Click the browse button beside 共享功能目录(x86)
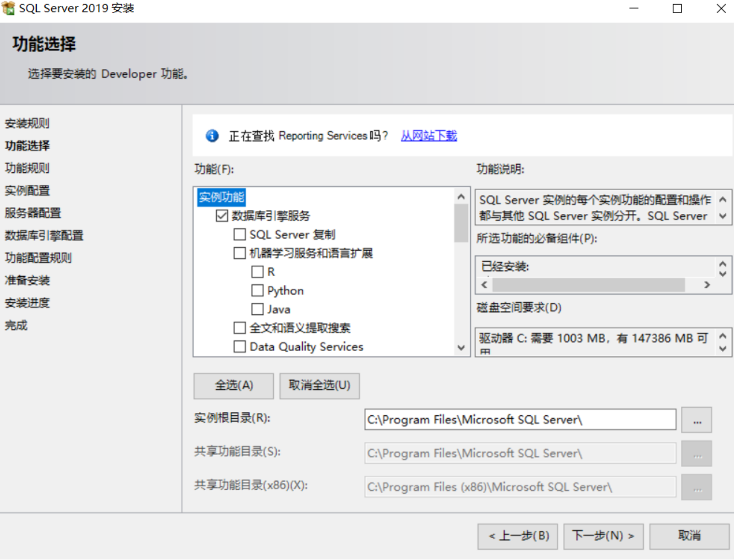 (x=697, y=487)
